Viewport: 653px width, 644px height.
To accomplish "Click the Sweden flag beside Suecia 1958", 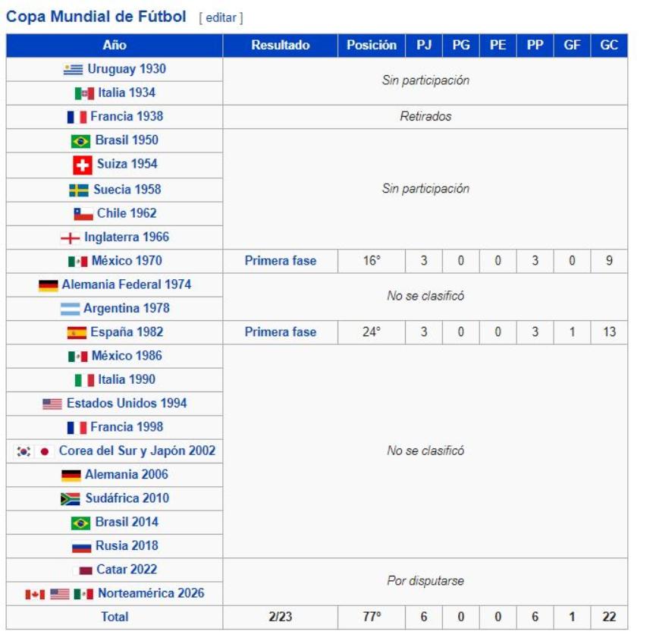I will coord(79,190).
